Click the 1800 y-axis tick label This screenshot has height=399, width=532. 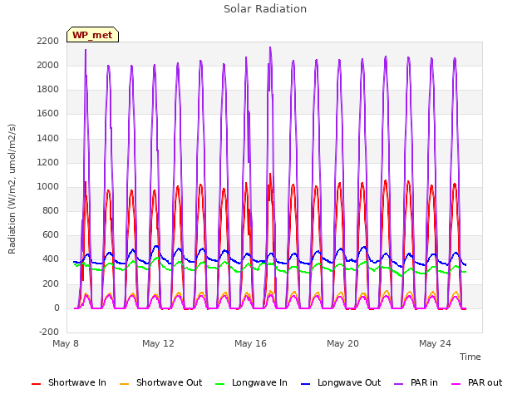point(48,89)
